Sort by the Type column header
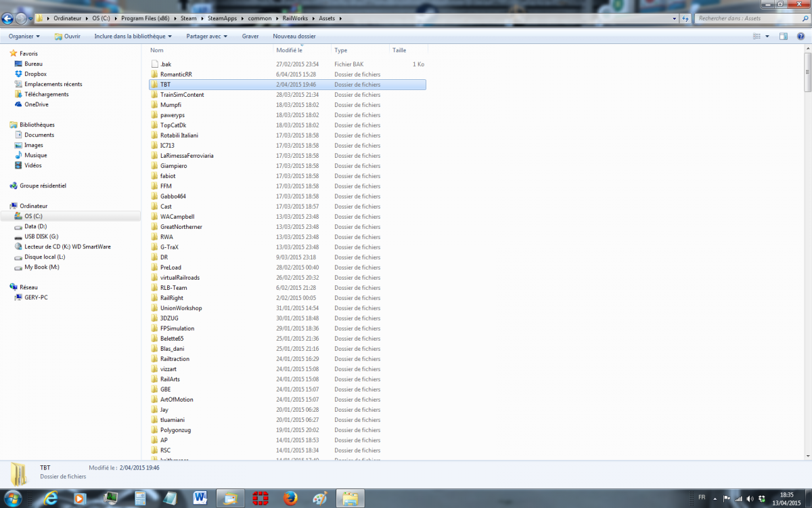 360,50
